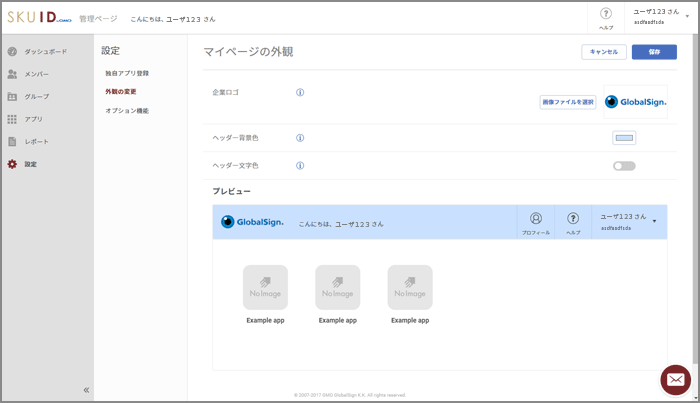Viewport: 700px width, 403px height.
Task: Select 独自アプリ登録 in settings submenu
Action: [127, 73]
